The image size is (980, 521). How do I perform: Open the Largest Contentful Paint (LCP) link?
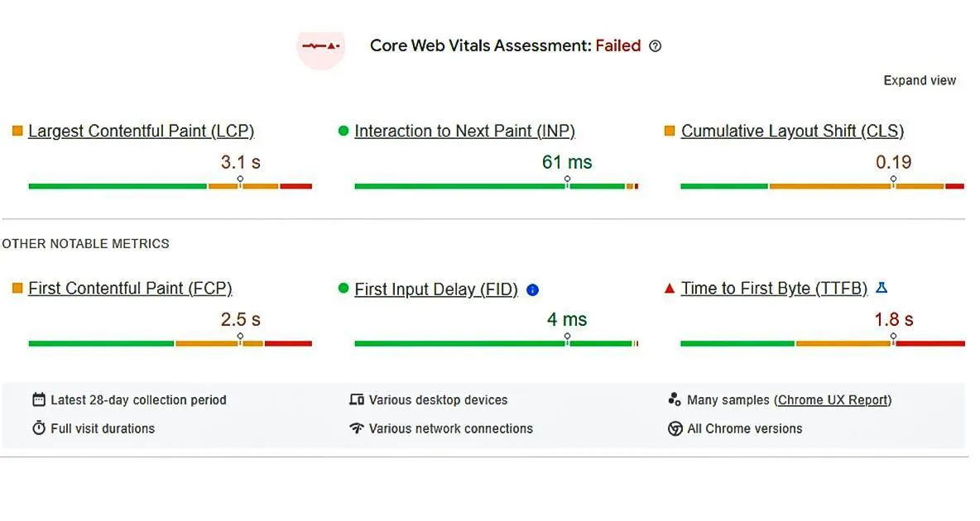(x=141, y=131)
